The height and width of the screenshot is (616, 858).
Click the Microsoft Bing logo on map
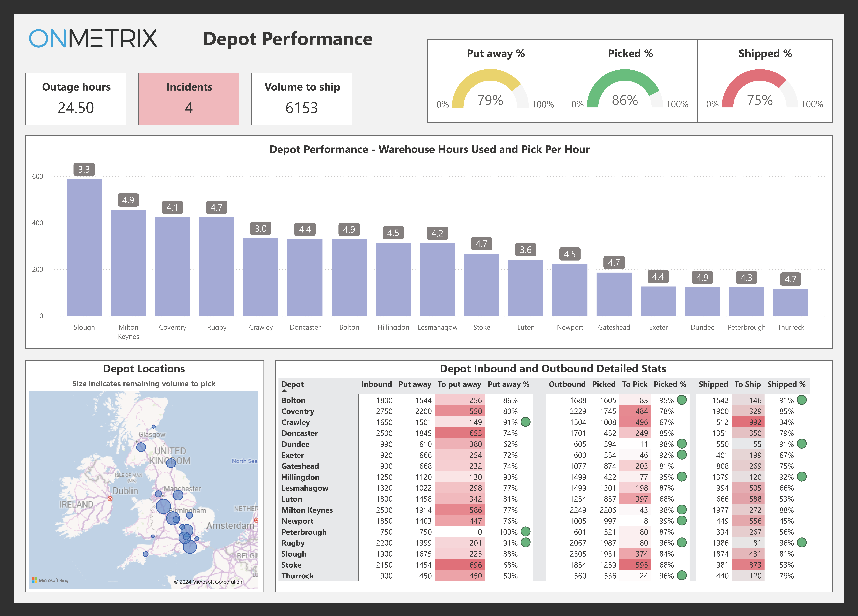pos(50,580)
